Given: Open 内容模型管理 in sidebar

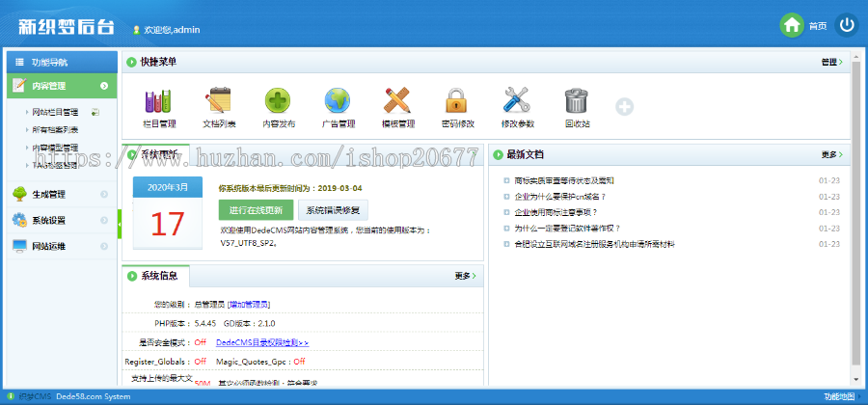Looking at the screenshot, I should tap(55, 148).
